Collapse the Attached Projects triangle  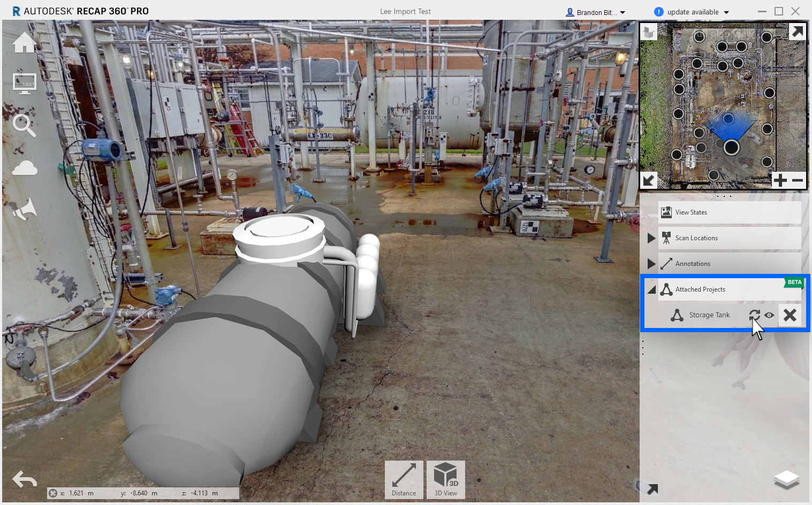651,289
